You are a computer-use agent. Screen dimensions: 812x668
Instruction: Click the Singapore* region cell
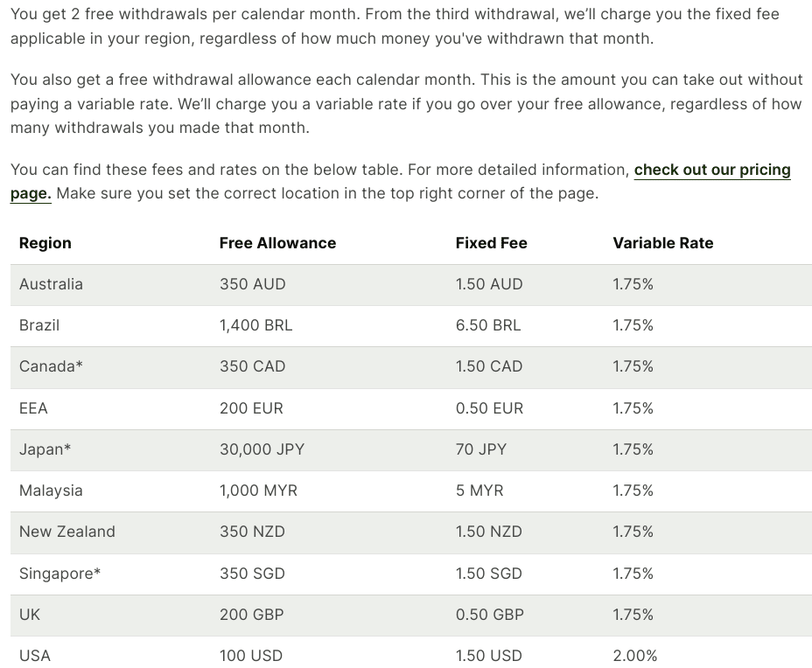[x=59, y=574]
